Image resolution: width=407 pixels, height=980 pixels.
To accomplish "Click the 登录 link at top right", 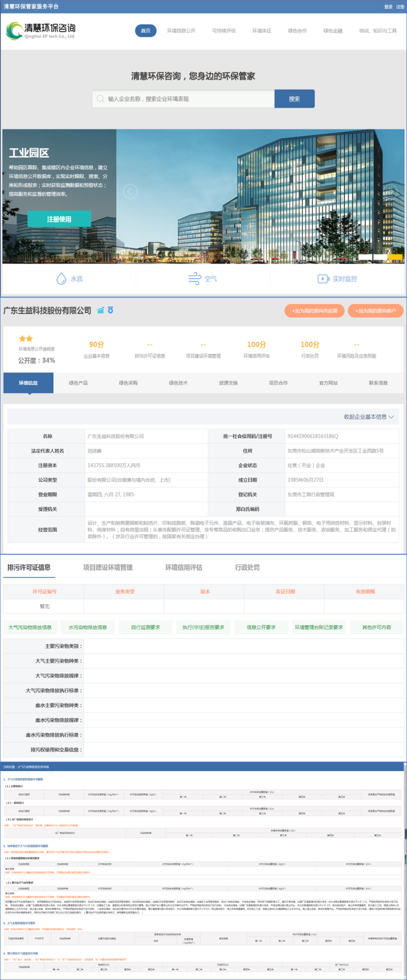I will tap(388, 6).
